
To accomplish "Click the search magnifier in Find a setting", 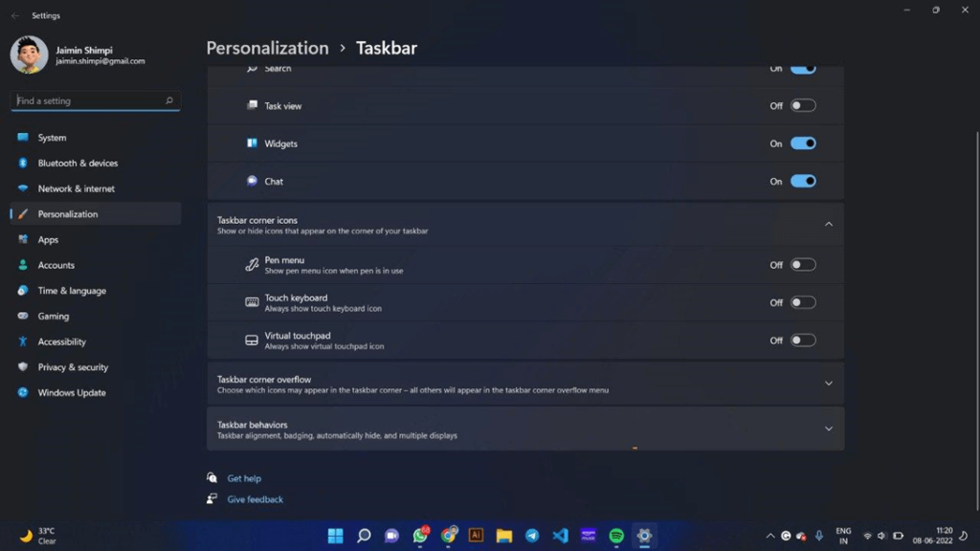I will [x=168, y=100].
